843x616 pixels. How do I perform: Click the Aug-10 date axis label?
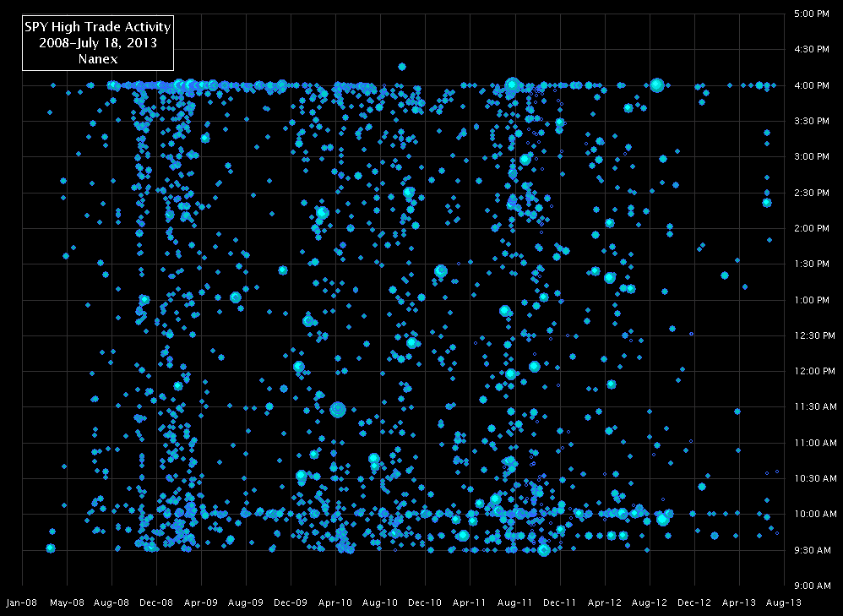click(381, 602)
